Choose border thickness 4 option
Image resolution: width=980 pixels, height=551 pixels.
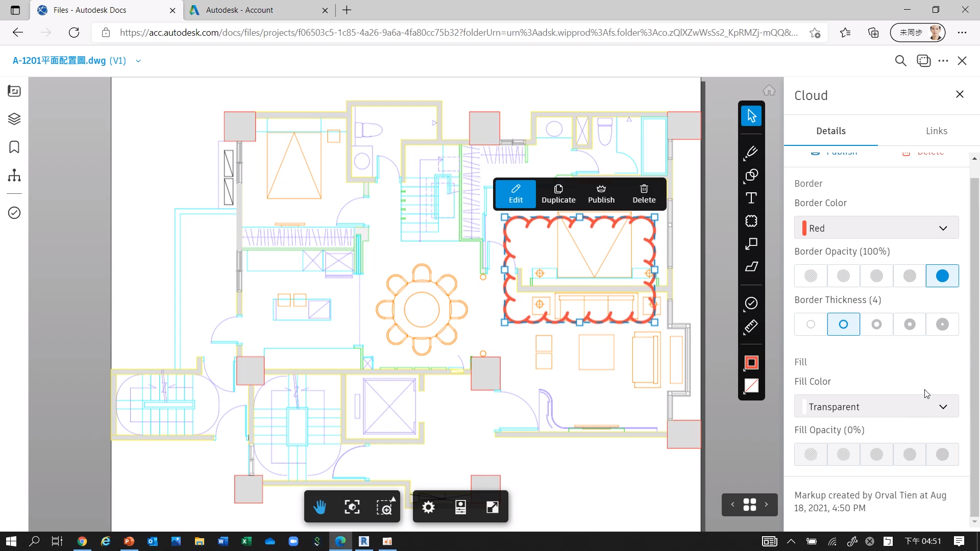(844, 324)
